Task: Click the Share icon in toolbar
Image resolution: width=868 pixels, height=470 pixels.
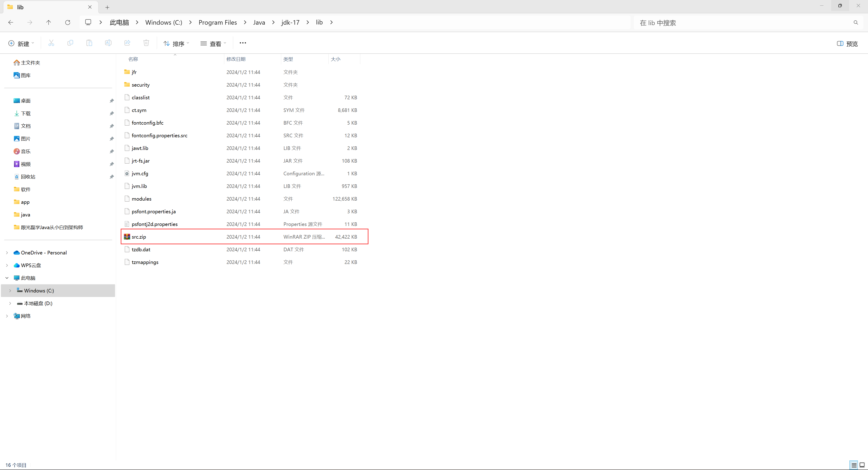Action: 127,43
